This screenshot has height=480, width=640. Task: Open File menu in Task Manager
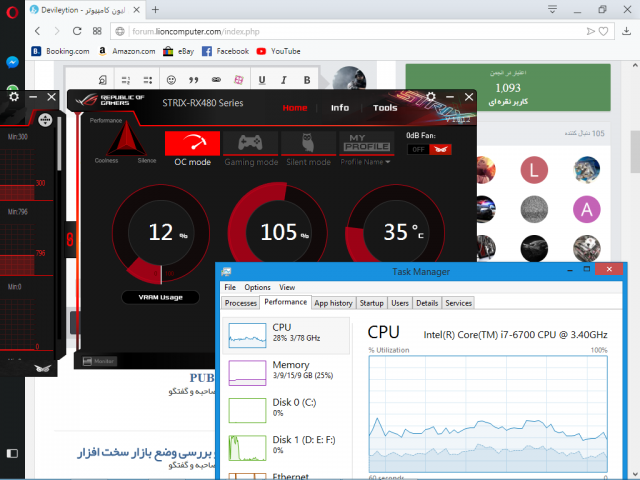[x=230, y=287]
